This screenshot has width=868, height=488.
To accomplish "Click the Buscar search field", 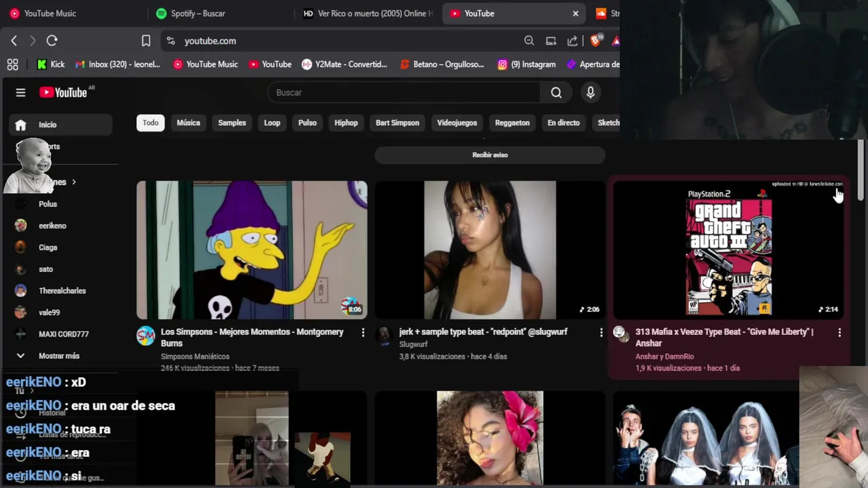I will coord(404,93).
